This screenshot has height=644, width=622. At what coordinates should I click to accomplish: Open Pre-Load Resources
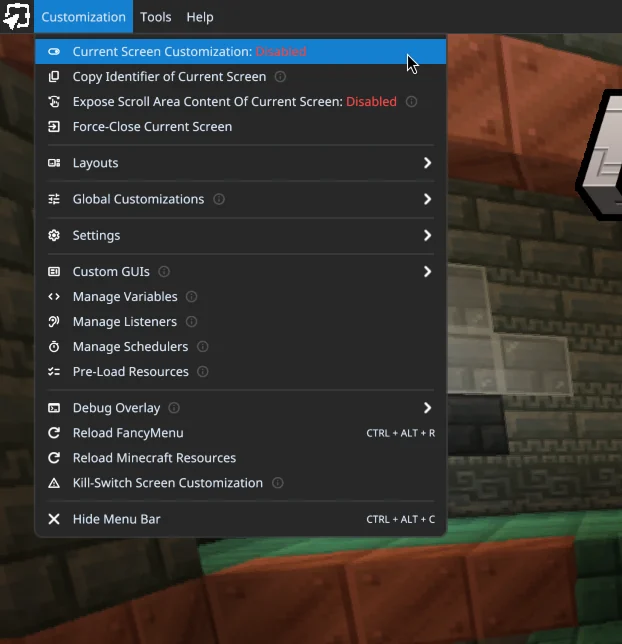[241, 372]
